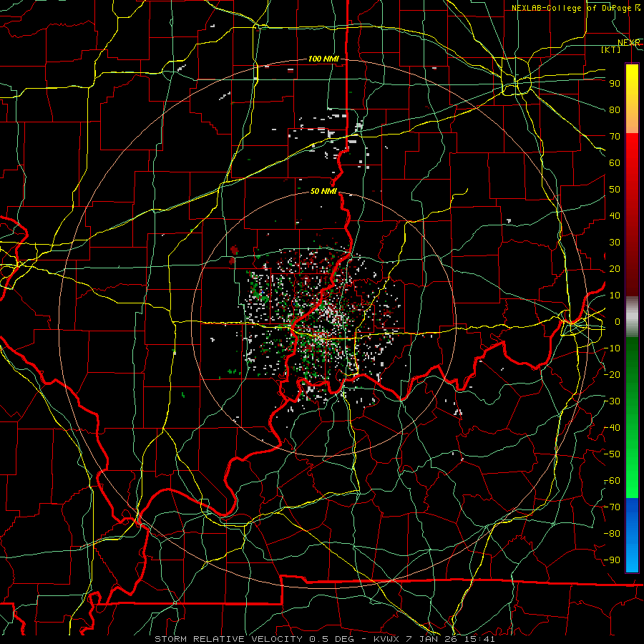Click the blue band of the velocity scale
644x644 pixels.
632,534
